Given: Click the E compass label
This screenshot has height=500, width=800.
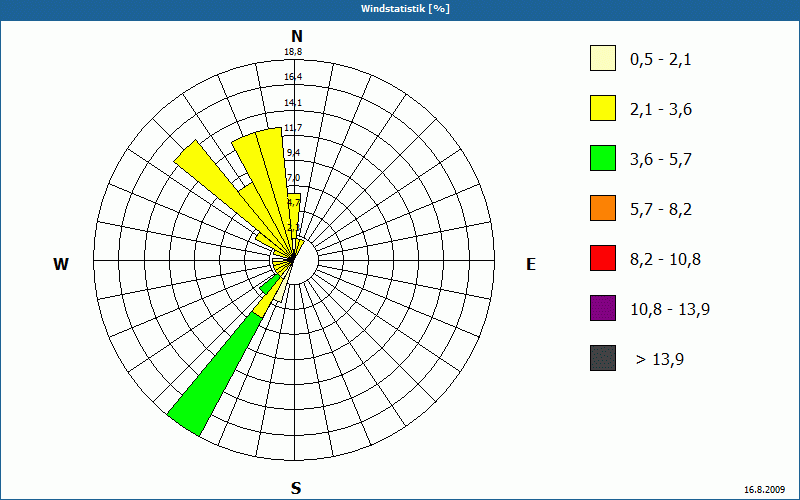Looking at the screenshot, I should [531, 264].
